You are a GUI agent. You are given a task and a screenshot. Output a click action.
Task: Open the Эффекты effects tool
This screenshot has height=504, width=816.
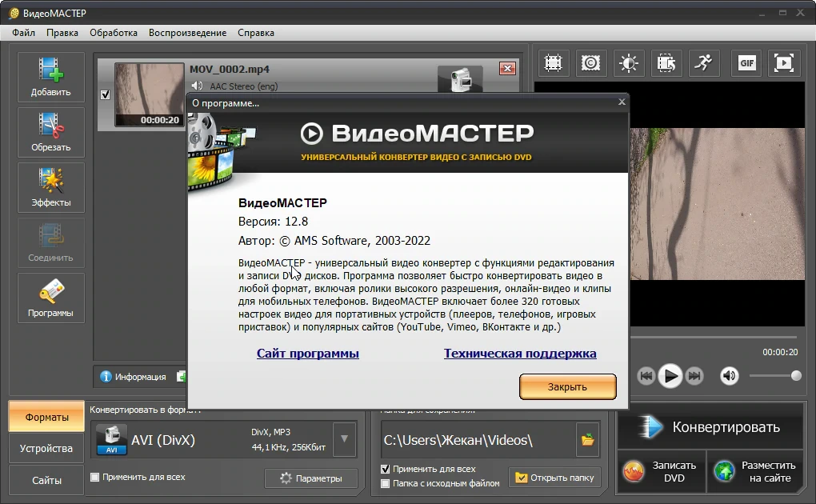(x=50, y=187)
